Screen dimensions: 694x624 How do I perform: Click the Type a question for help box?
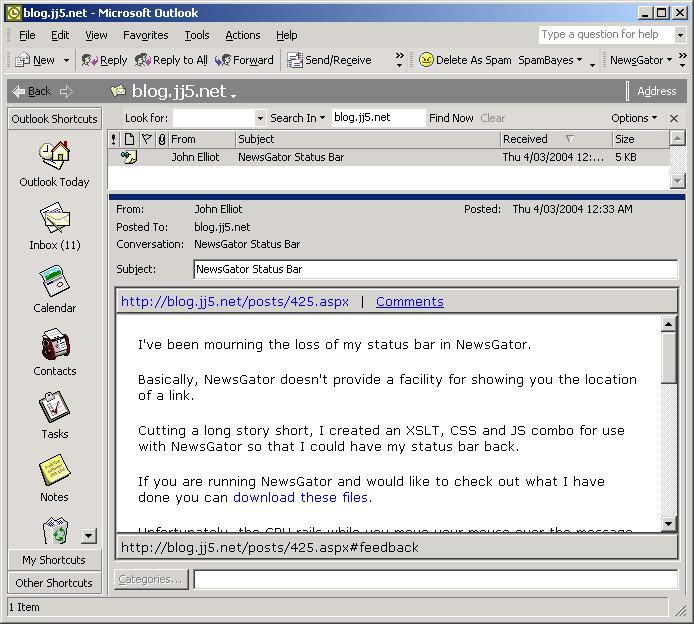click(606, 35)
